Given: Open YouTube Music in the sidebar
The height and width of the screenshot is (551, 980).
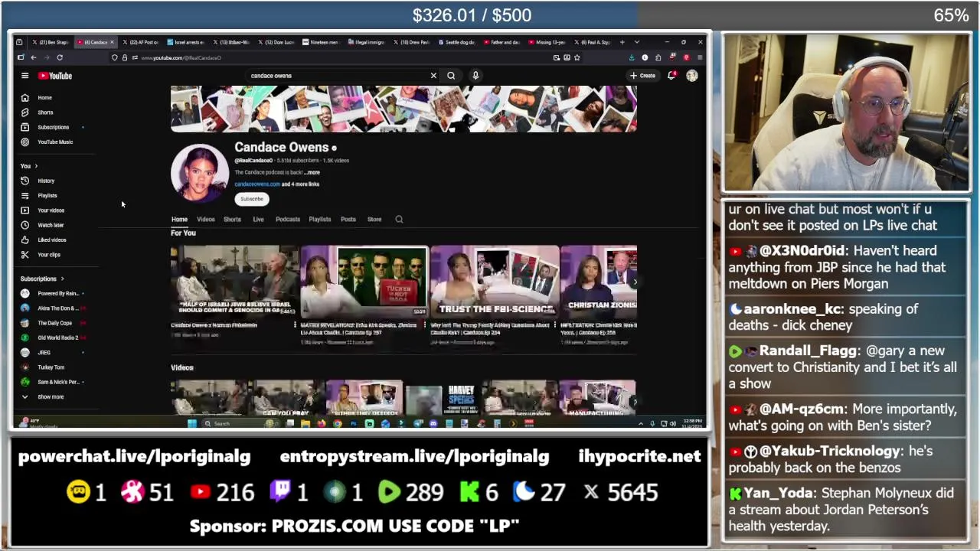Looking at the screenshot, I should coord(55,142).
